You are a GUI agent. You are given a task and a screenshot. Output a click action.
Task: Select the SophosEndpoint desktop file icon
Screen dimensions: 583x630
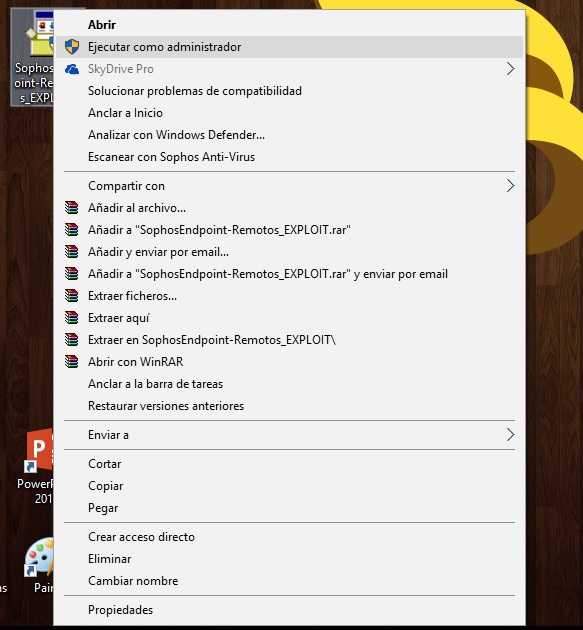click(33, 57)
